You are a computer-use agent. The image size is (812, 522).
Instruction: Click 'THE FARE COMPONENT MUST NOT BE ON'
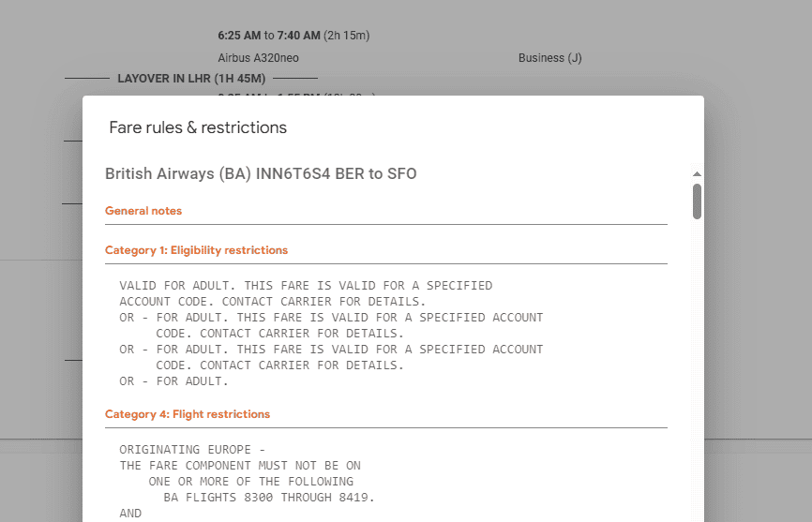pos(239,466)
